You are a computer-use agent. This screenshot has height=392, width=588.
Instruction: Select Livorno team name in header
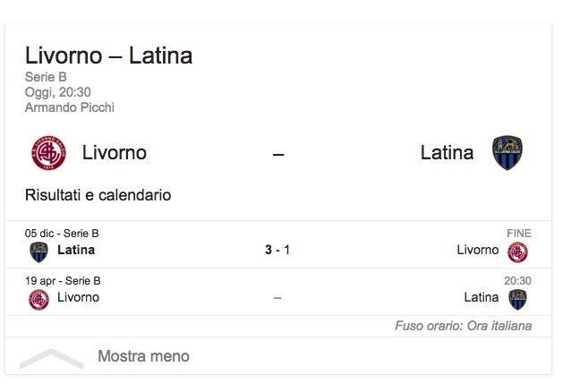[x=114, y=153]
